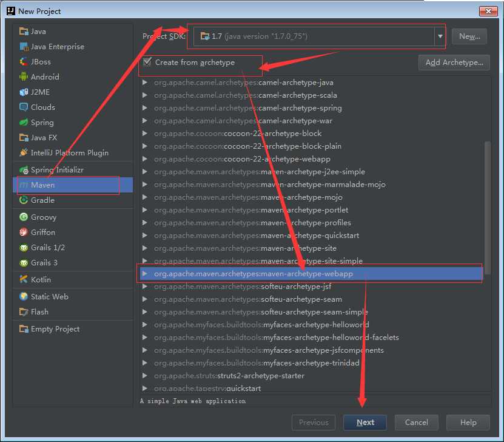Click the Next button
504x442 pixels.
tap(365, 423)
